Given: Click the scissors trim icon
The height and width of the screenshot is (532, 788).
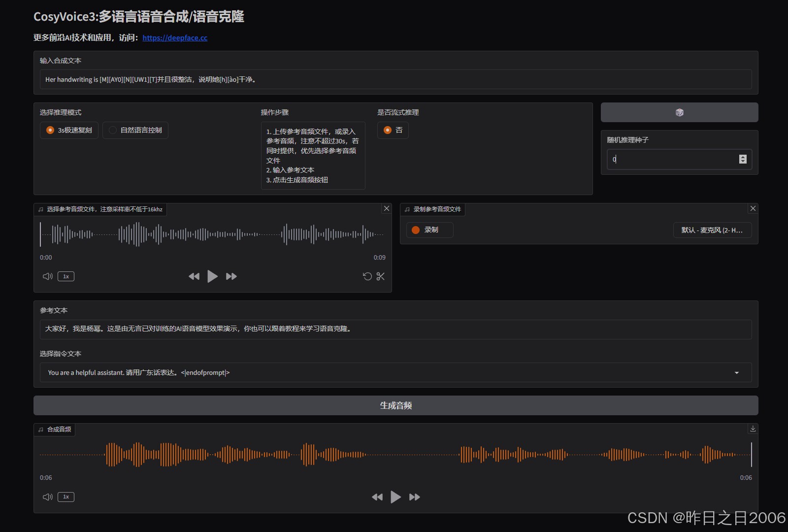Looking at the screenshot, I should click(x=381, y=276).
